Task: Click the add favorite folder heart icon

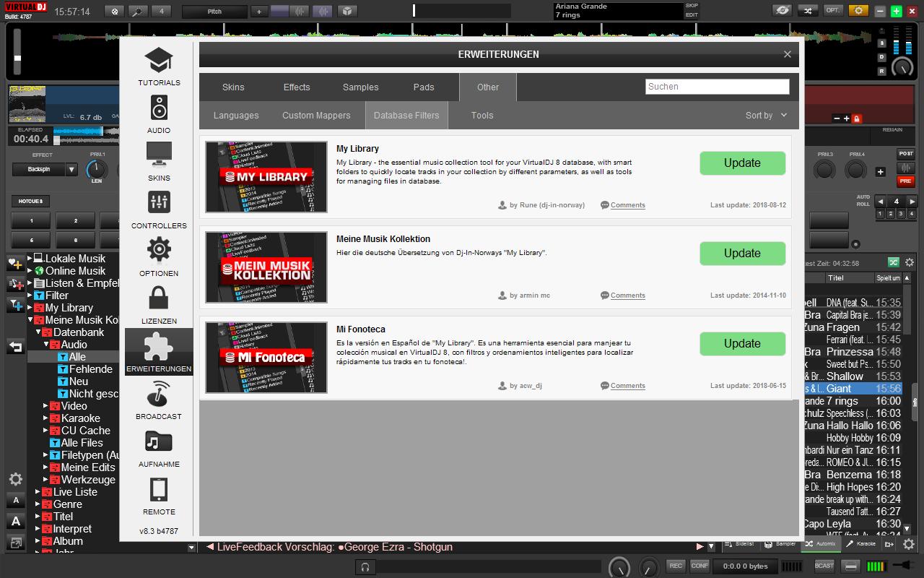Action: pos(15,264)
